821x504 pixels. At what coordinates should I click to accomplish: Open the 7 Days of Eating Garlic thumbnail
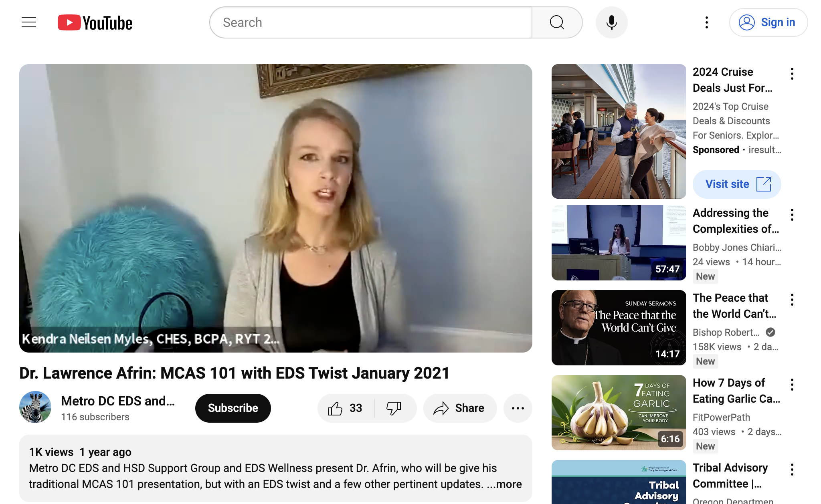point(619,413)
